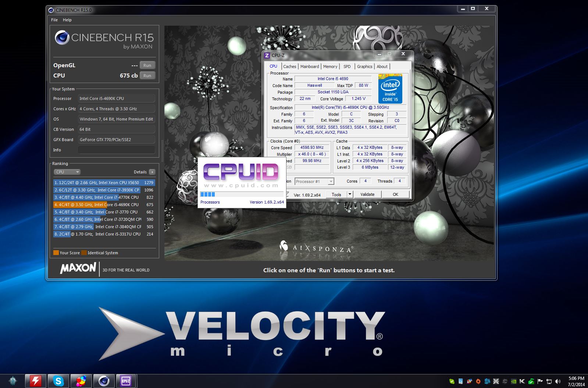Switch to the Mainboard tab
This screenshot has height=388, width=588.
coord(310,67)
